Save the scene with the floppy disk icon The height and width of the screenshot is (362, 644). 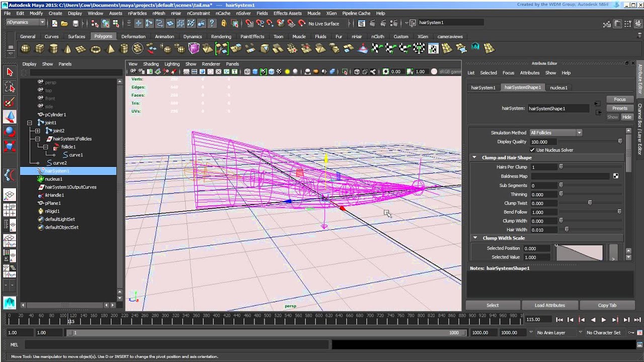pos(75,23)
